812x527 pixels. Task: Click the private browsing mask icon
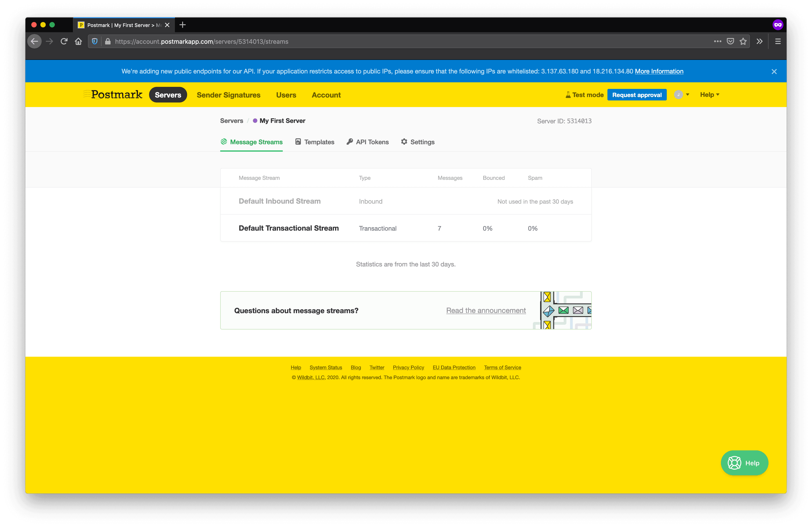(x=778, y=24)
